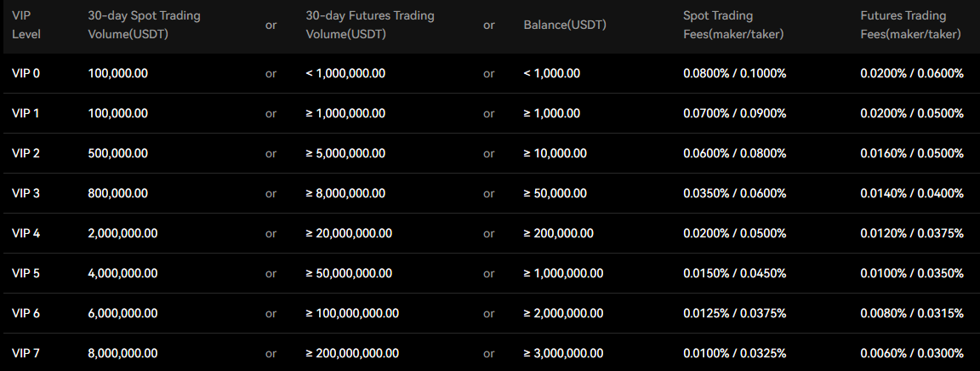Select VIP 1 spot volume 100,000.00
Viewport: 980px width, 371px height.
[118, 113]
